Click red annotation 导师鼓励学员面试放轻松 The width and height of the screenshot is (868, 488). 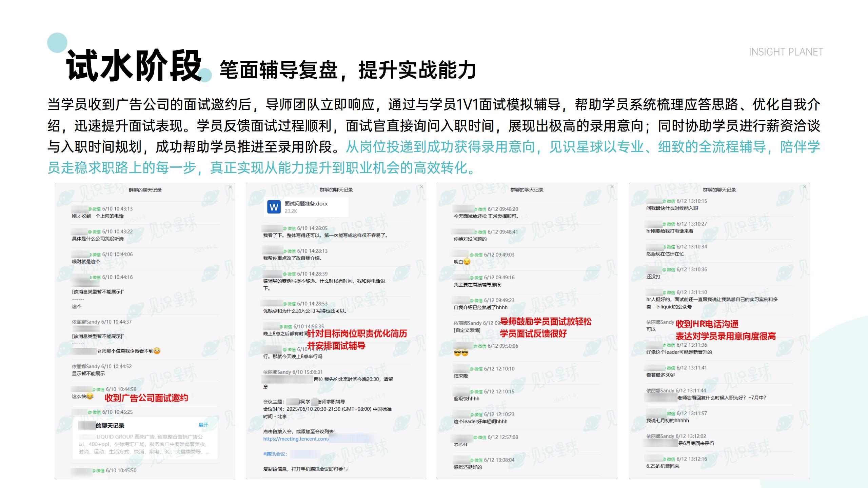click(546, 322)
